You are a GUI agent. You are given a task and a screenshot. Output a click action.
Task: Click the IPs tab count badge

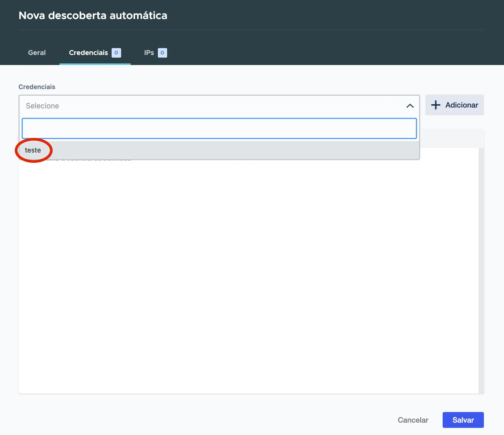click(162, 53)
